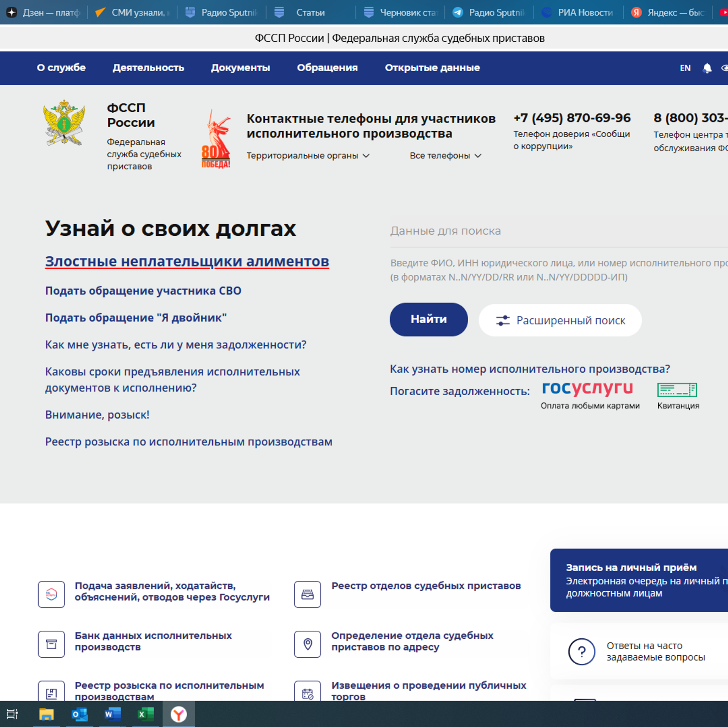This screenshot has height=727, width=728.
Task: Open Реестр отделов судебных приставов icon
Action: point(308,594)
